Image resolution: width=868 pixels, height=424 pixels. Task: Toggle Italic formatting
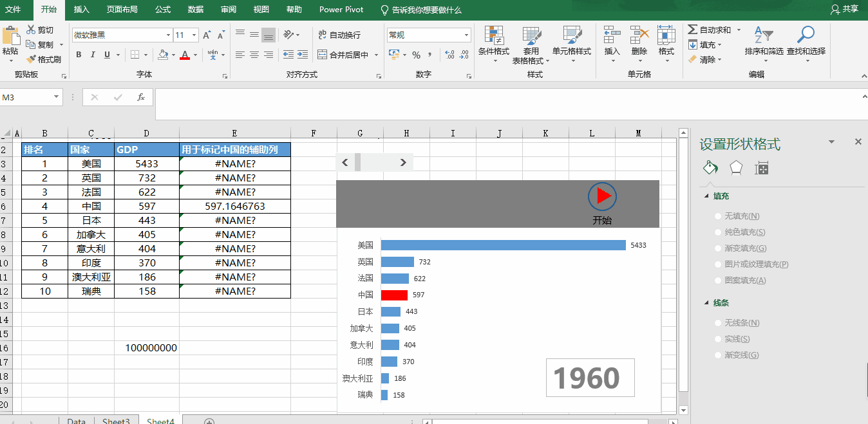93,55
